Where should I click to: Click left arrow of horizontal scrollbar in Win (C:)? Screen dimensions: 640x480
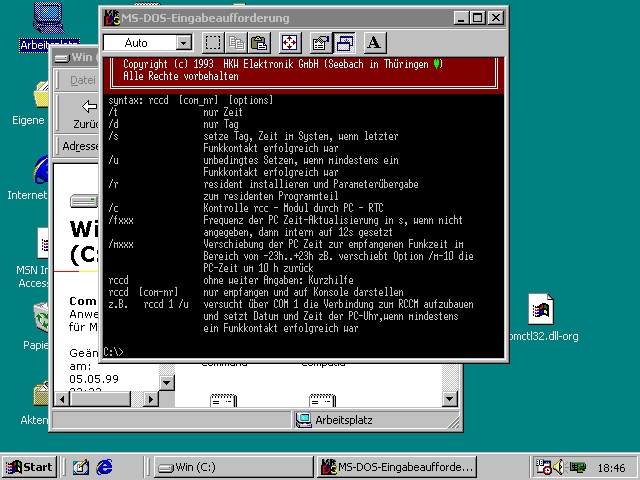pyautogui.click(x=62, y=399)
